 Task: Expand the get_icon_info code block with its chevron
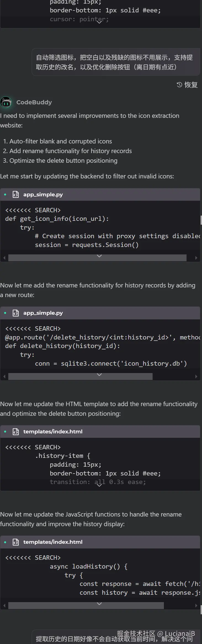tap(99, 256)
